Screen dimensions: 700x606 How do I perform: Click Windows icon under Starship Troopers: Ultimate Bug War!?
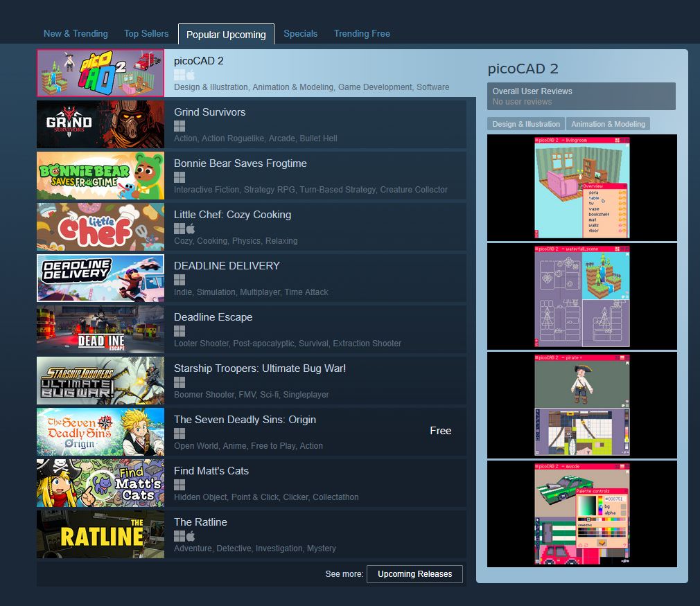180,382
